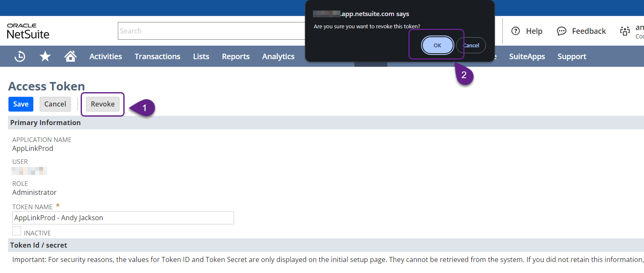644x273 pixels.
Task: Open the shortcuts star menu
Action: 45,56
